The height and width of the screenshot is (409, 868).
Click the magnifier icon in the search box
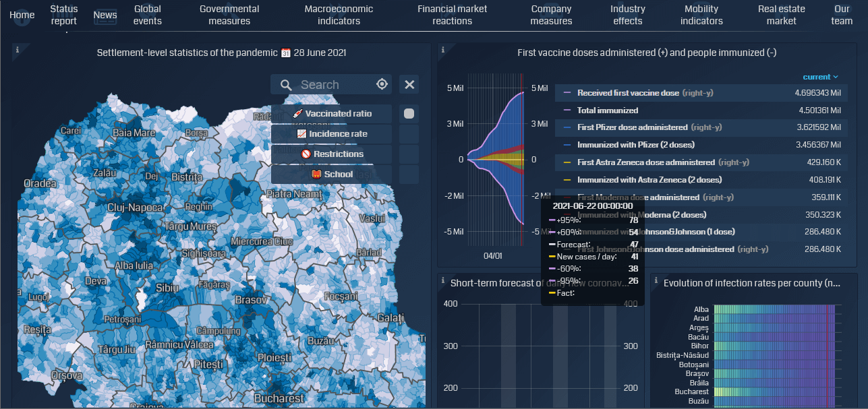coord(286,85)
